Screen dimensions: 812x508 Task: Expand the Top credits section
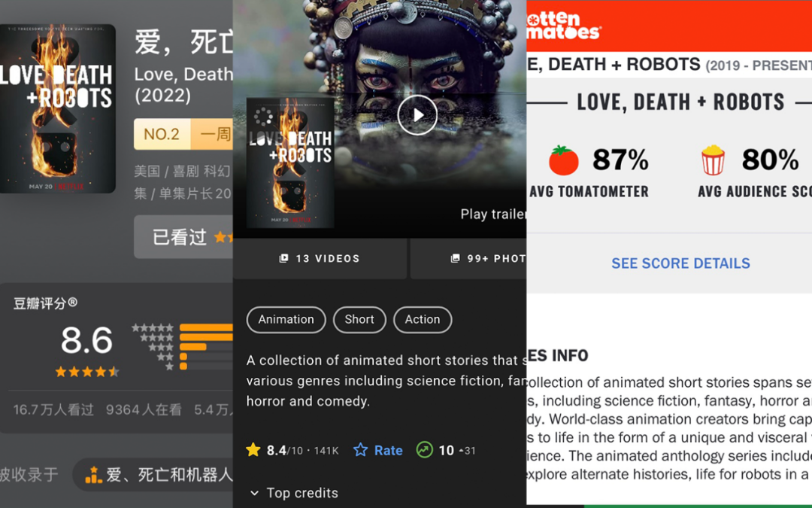point(294,493)
